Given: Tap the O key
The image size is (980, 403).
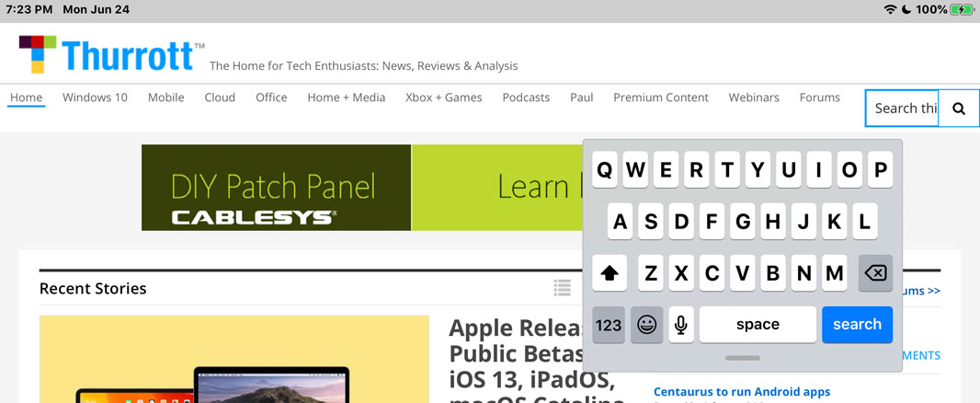Looking at the screenshot, I should click(849, 169).
